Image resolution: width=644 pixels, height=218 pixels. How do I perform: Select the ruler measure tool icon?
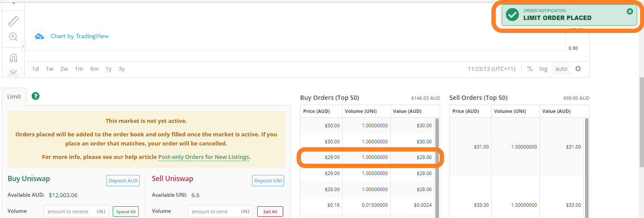click(x=13, y=21)
